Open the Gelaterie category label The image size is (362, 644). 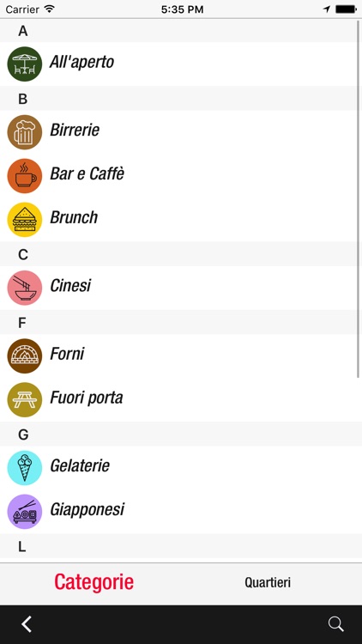(80, 465)
